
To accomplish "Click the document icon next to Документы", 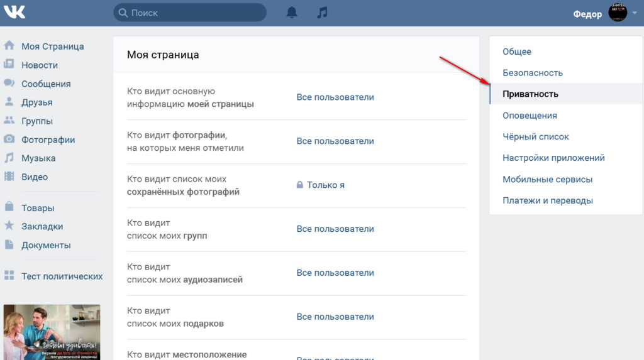I will 9,244.
